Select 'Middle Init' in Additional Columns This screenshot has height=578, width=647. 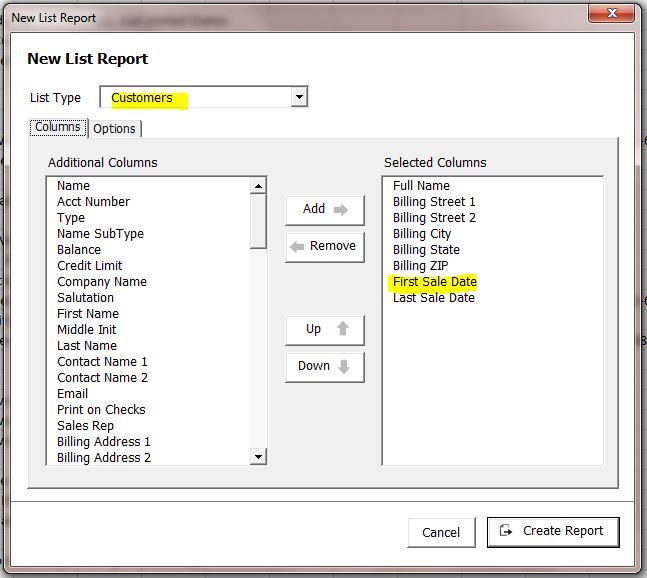click(87, 330)
